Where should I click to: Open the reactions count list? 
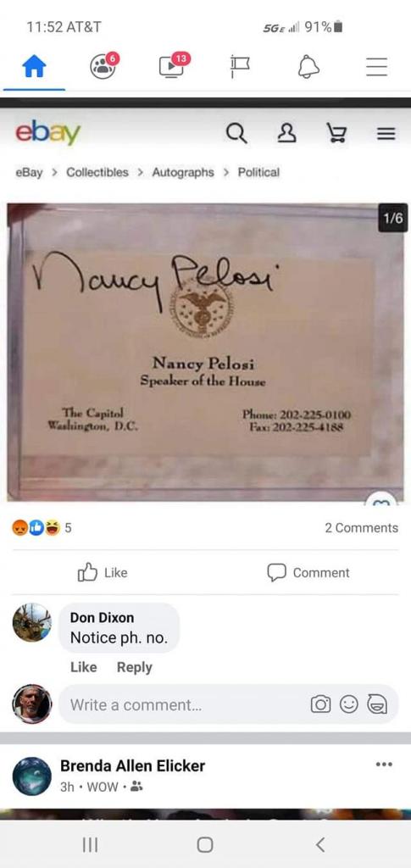tap(42, 527)
